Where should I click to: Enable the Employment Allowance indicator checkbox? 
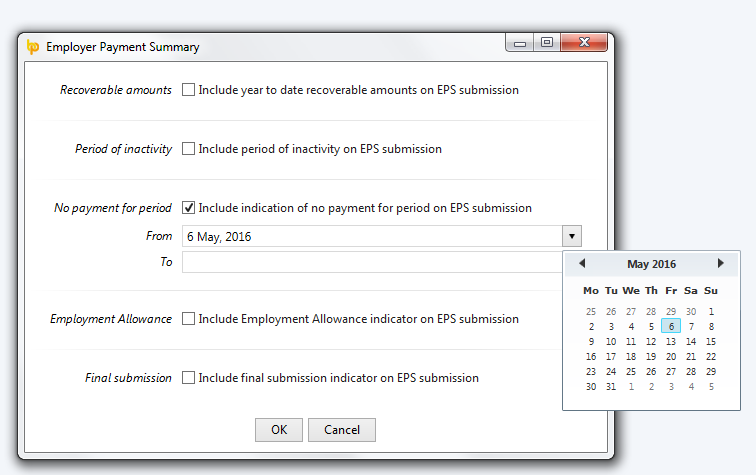tap(189, 319)
